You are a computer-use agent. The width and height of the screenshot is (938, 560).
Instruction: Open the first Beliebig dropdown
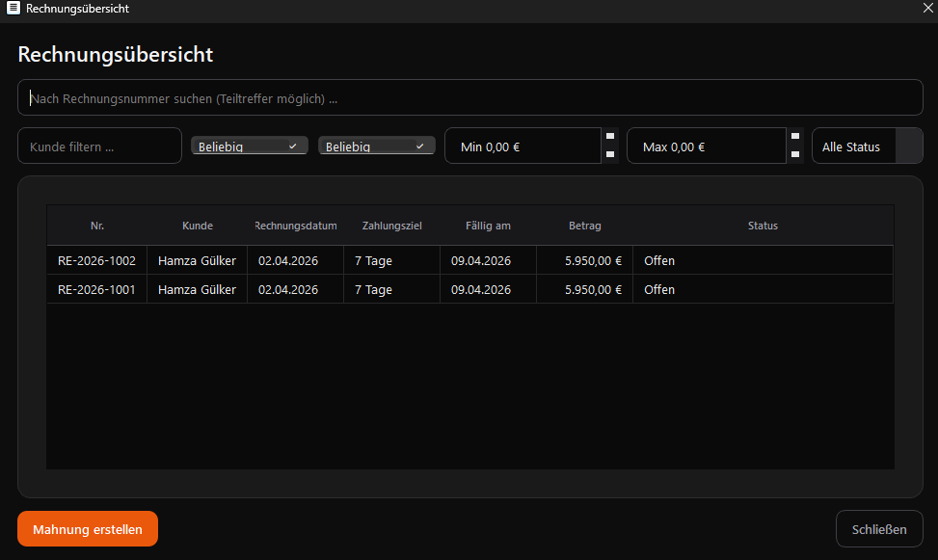[x=250, y=147]
